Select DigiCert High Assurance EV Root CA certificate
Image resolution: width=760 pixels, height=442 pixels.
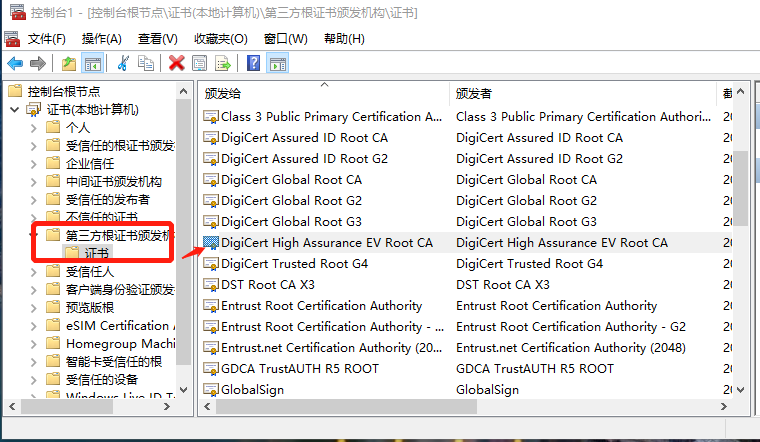click(x=326, y=243)
